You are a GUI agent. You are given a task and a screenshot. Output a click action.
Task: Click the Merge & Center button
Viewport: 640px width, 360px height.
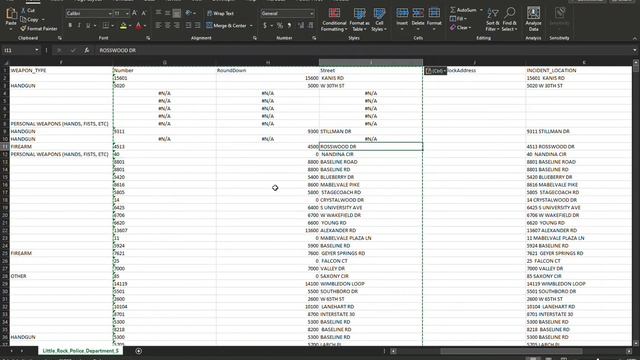coord(226,26)
